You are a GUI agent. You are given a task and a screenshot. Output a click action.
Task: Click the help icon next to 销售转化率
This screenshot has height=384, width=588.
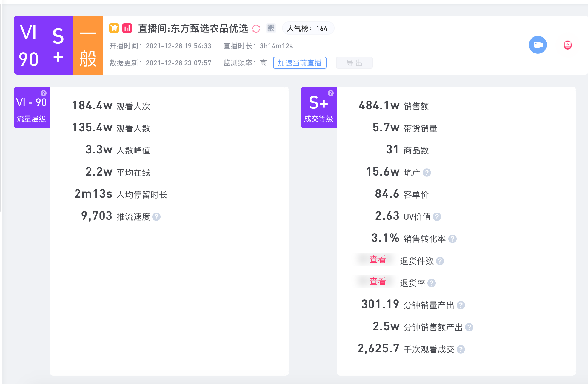[x=452, y=239]
